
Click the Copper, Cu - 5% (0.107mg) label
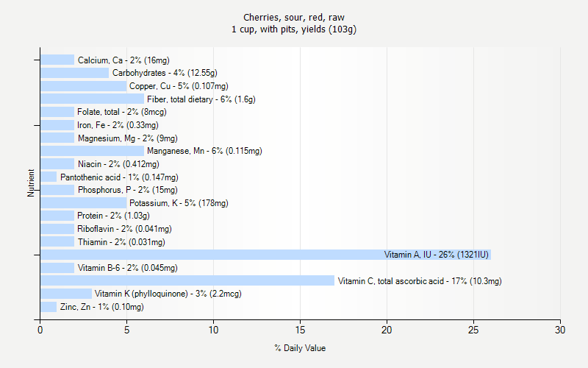(x=179, y=86)
